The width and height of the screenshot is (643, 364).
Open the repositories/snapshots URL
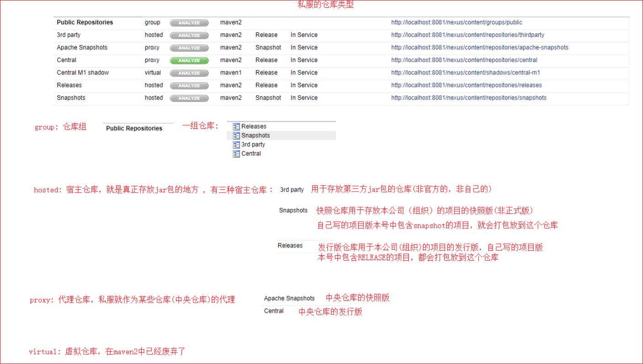click(469, 98)
